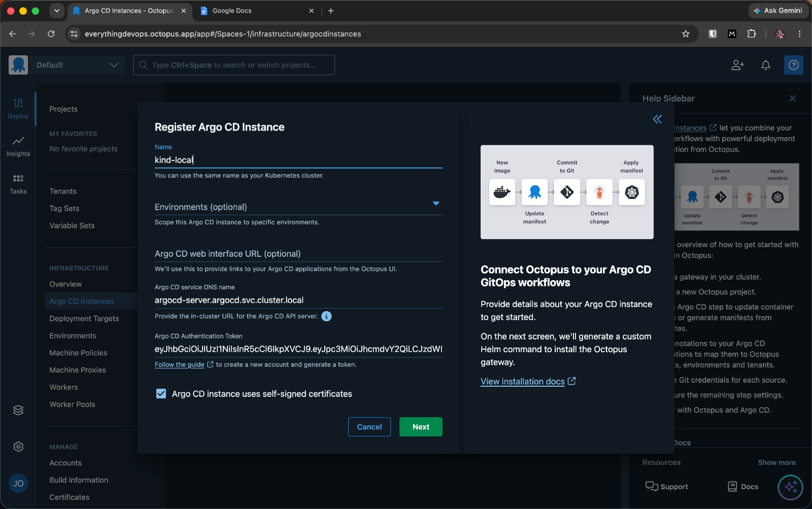Go back in browser history
The width and height of the screenshot is (812, 509).
pos(13,34)
